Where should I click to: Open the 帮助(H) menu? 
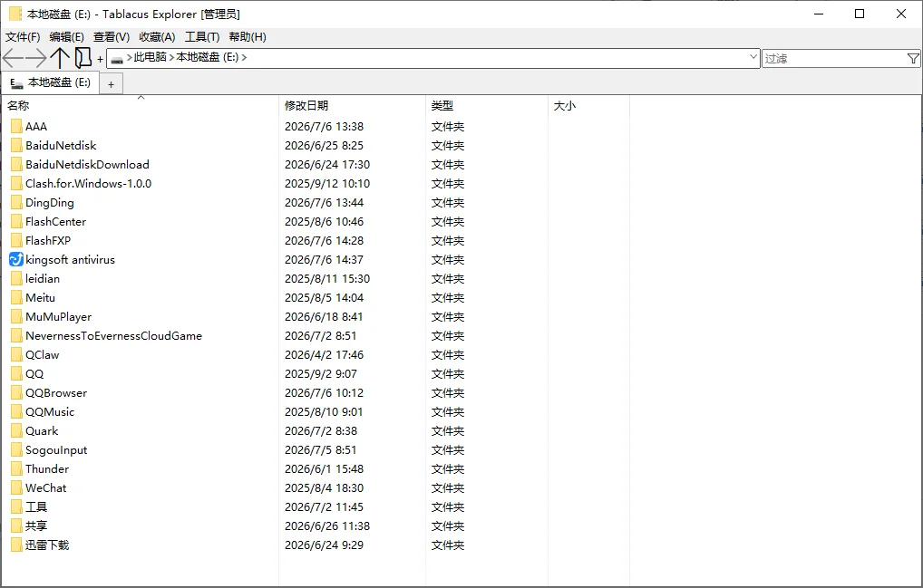(248, 37)
